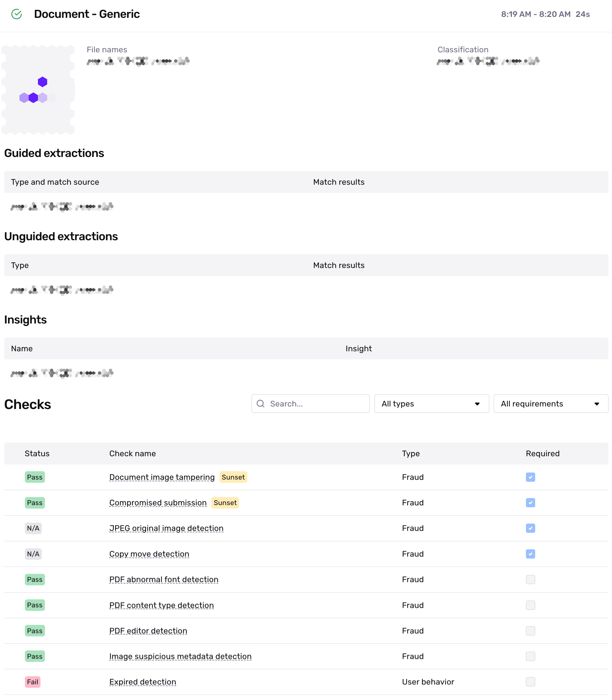The width and height of the screenshot is (612, 700).
Task: Open the All types dropdown
Action: tap(431, 404)
